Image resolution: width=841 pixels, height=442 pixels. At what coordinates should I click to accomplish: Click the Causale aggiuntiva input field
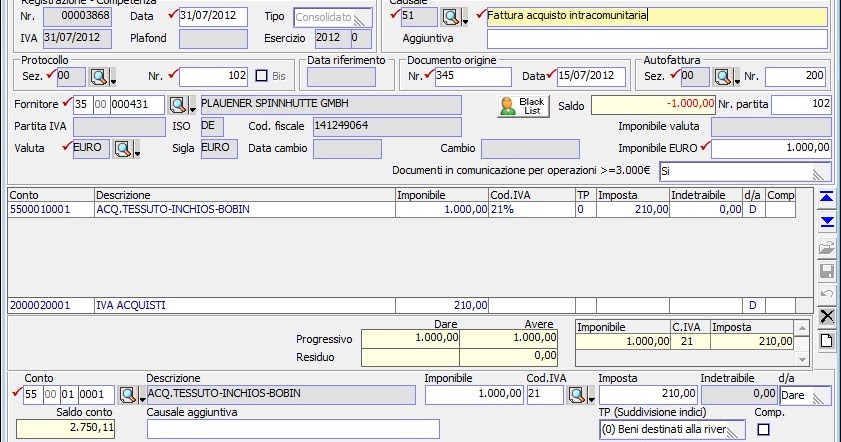point(293,429)
